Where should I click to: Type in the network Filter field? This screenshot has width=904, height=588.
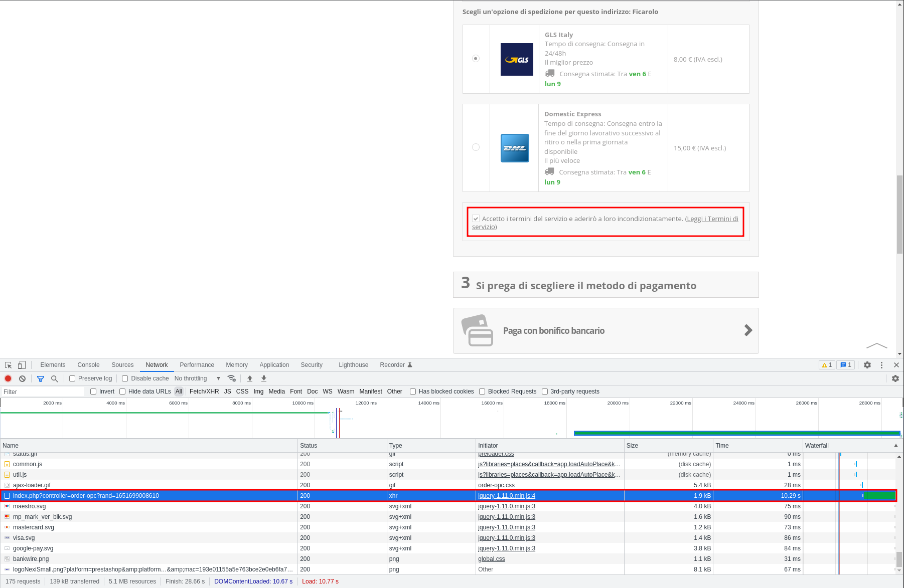(43, 391)
